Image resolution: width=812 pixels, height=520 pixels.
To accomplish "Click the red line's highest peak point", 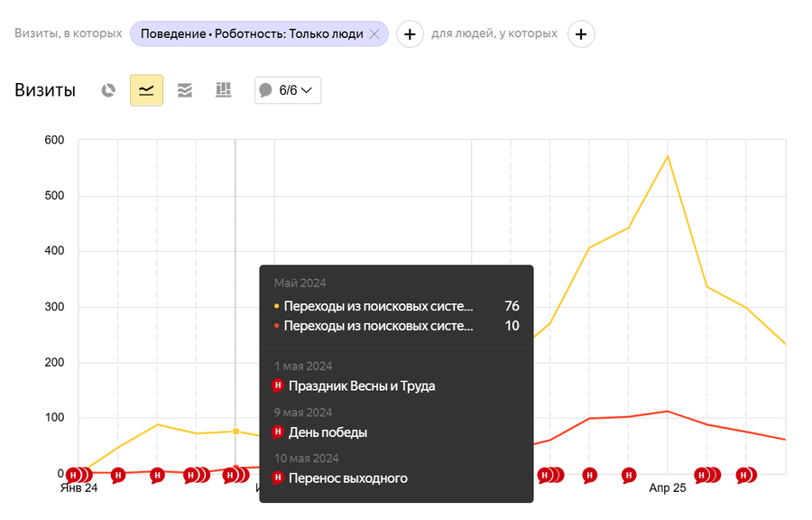I will coord(668,411).
